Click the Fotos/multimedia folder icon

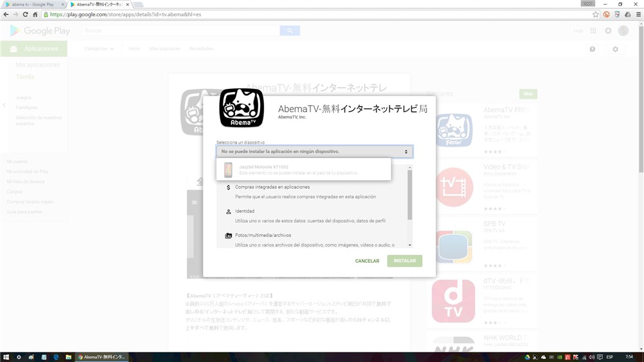click(x=229, y=236)
